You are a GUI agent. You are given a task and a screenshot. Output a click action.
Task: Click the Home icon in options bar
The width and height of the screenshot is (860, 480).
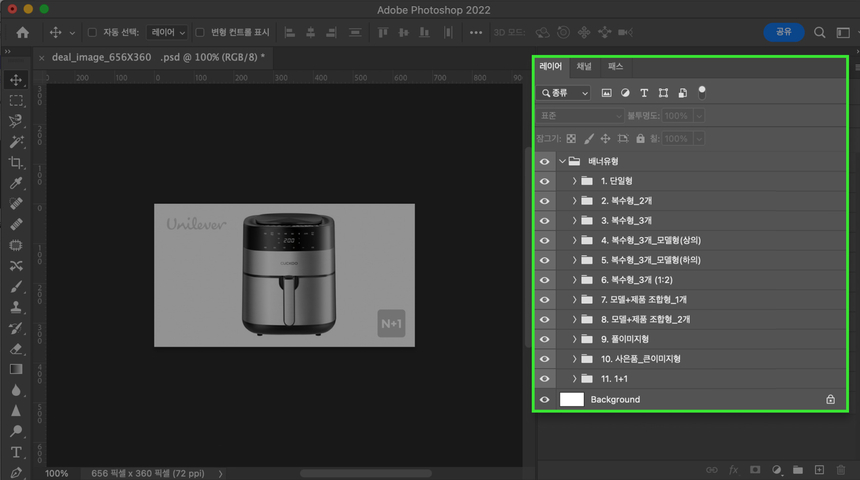coord(22,32)
